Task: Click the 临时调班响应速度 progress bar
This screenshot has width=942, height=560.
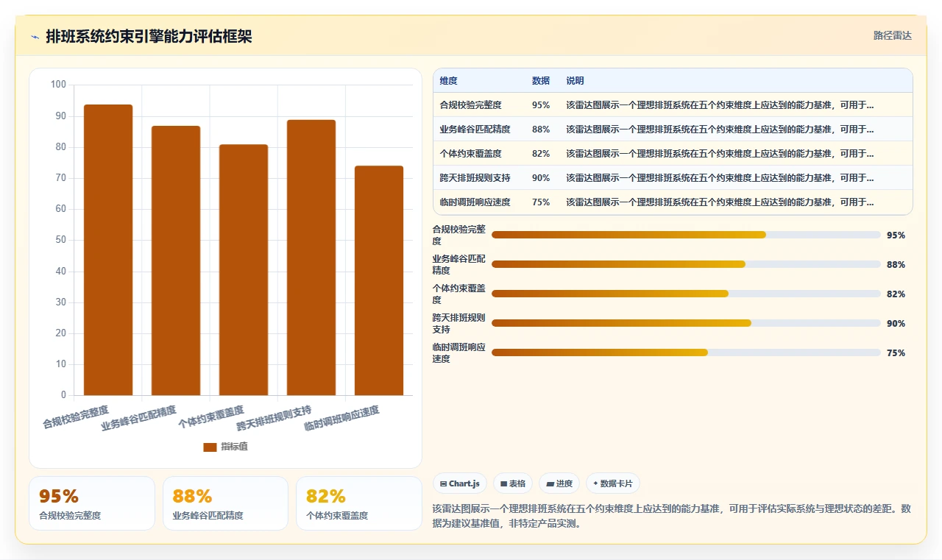Action: (686, 352)
